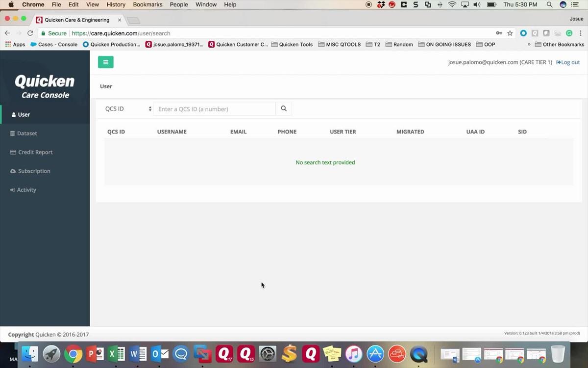This screenshot has width=588, height=368.
Task: Open Activity in the sidebar
Action: (x=26, y=190)
